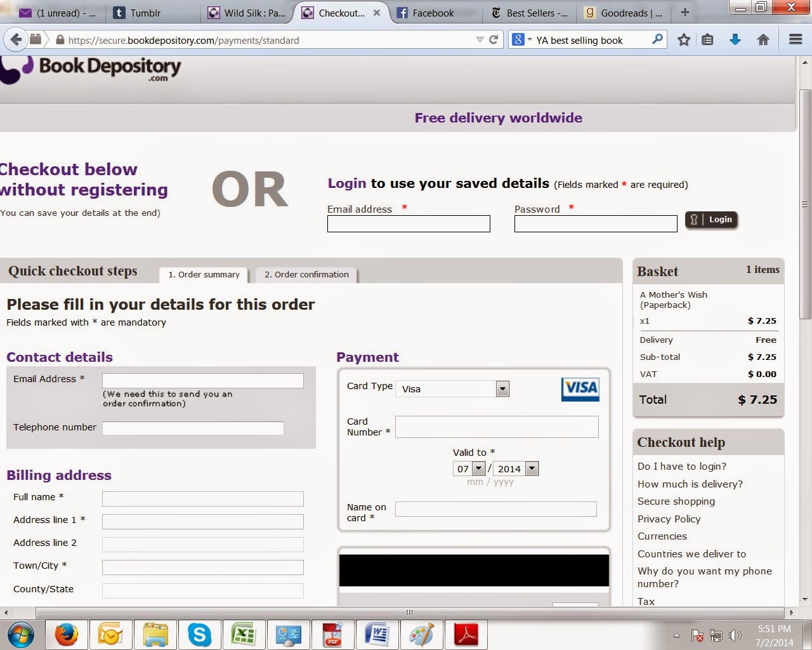
Task: Click the Windows Start button
Action: coord(21,634)
